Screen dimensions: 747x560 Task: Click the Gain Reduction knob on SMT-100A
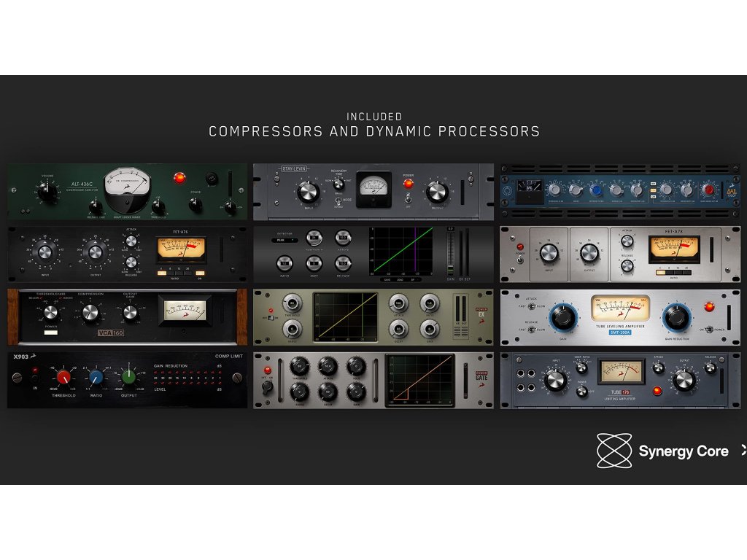tap(676, 317)
